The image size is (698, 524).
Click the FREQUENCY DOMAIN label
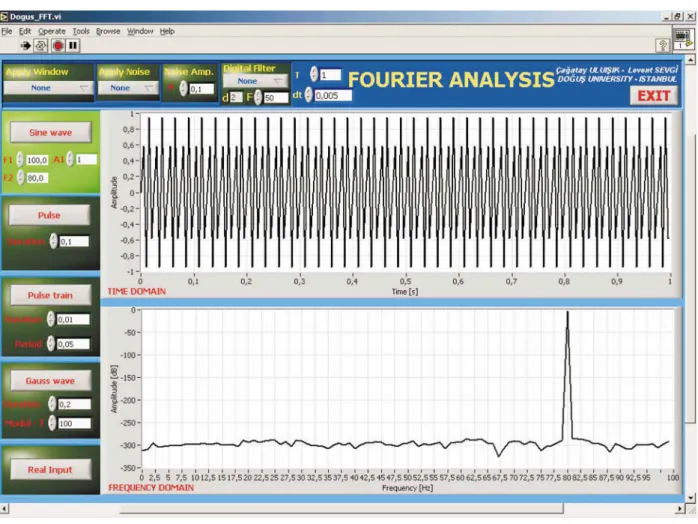pyautogui.click(x=151, y=487)
